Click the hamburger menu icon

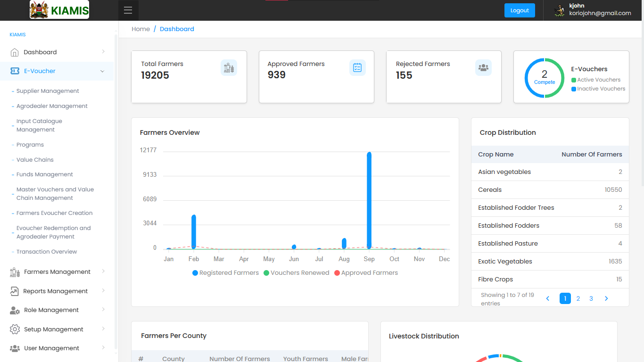128,10
